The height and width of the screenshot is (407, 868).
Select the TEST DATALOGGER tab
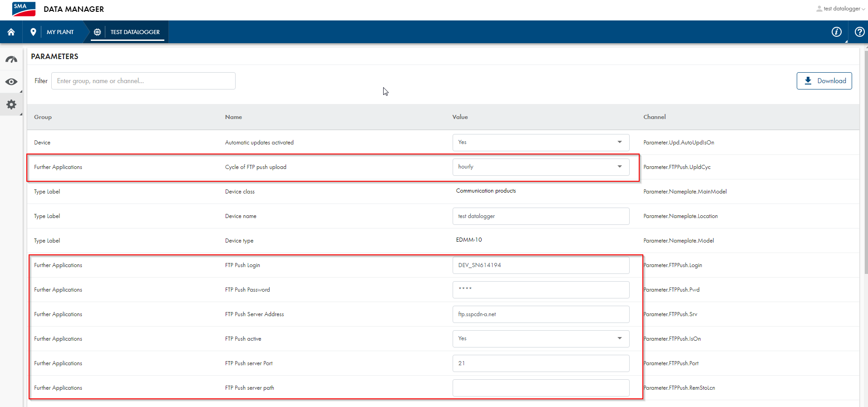click(135, 32)
